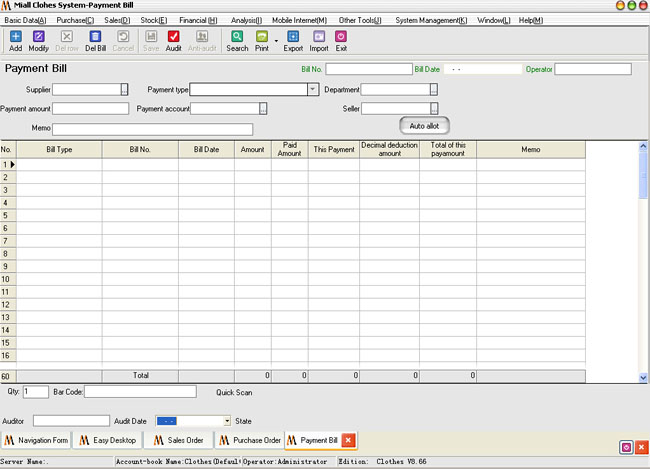Viewport: 650px width, 469px height.
Task: Open the Purchase menu
Action: pyautogui.click(x=75, y=20)
